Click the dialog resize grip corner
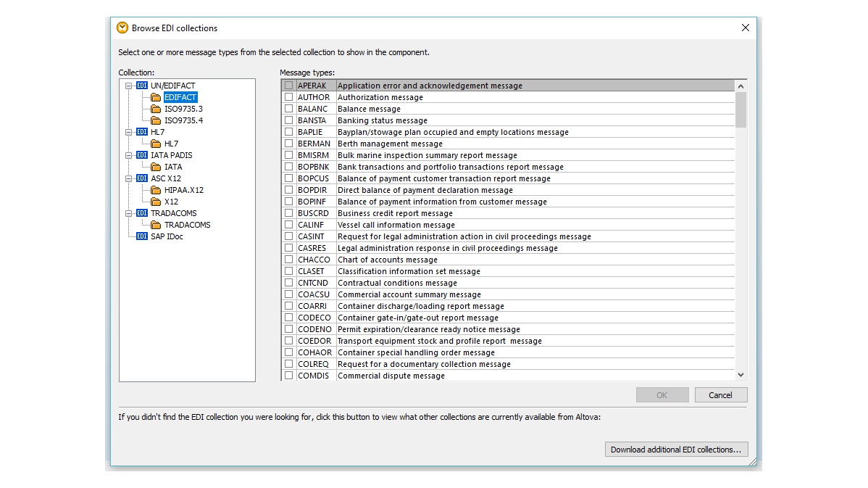This screenshot has height=488, width=868. (x=752, y=461)
